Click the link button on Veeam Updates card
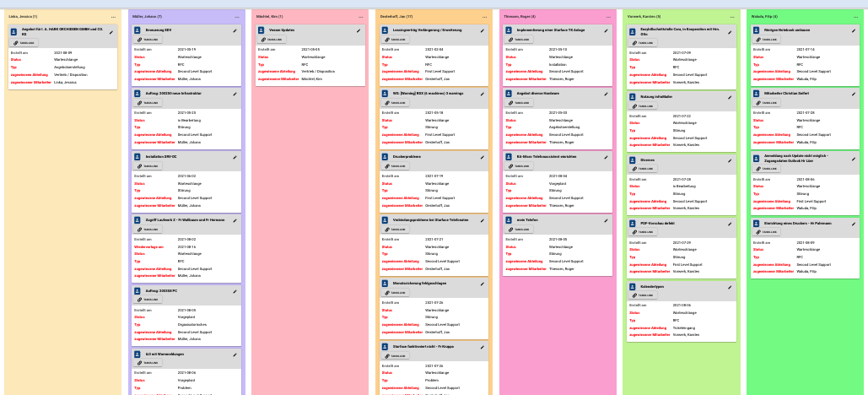Viewport: 868px width, 395px height. click(x=272, y=40)
